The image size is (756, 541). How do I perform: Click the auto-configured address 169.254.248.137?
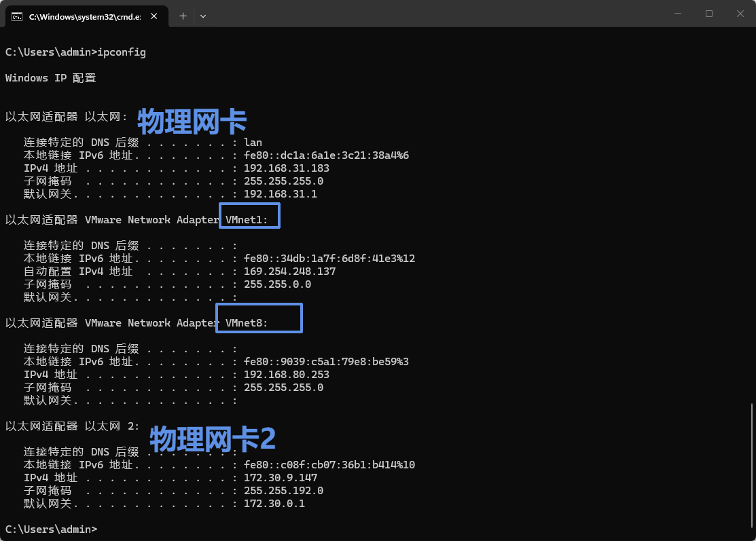289,272
